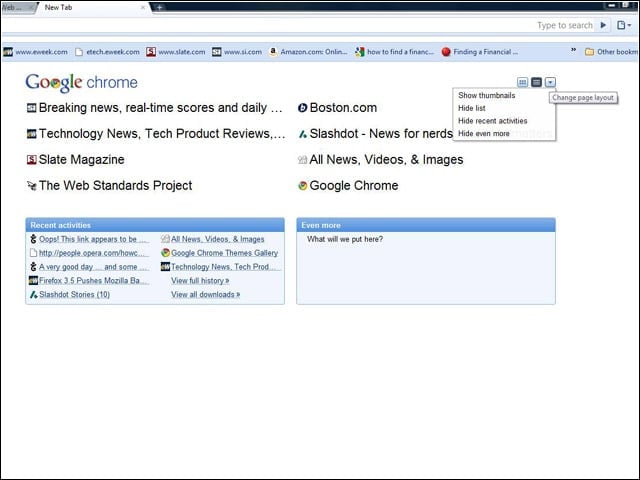Switch to list view icon
This screenshot has height=480, width=640.
click(536, 82)
